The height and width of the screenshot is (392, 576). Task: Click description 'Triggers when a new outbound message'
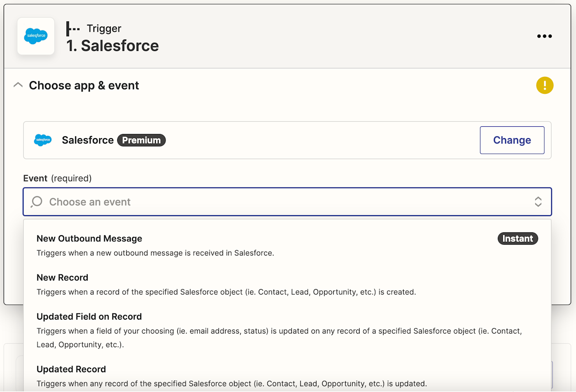[155, 253]
